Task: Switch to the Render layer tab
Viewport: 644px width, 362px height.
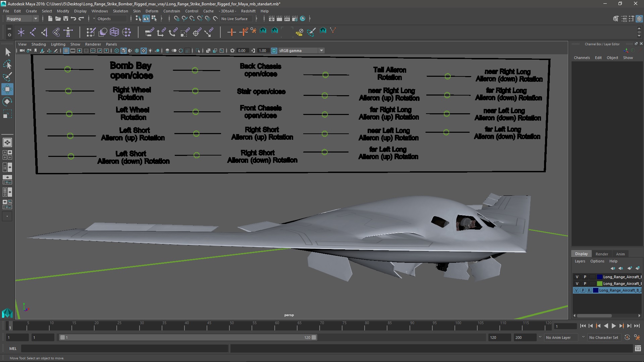Action: pos(601,254)
